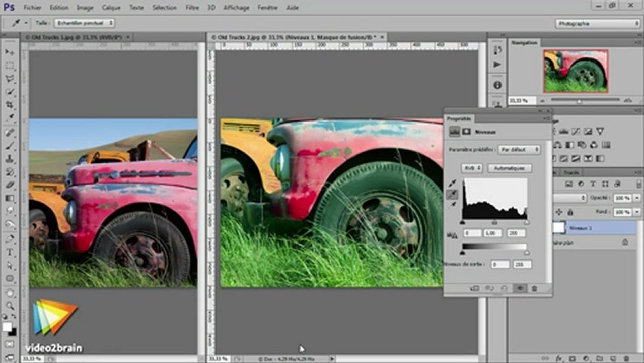Screen dimensions: 644x363
Task: Click the Automatiques button
Action: (x=509, y=168)
